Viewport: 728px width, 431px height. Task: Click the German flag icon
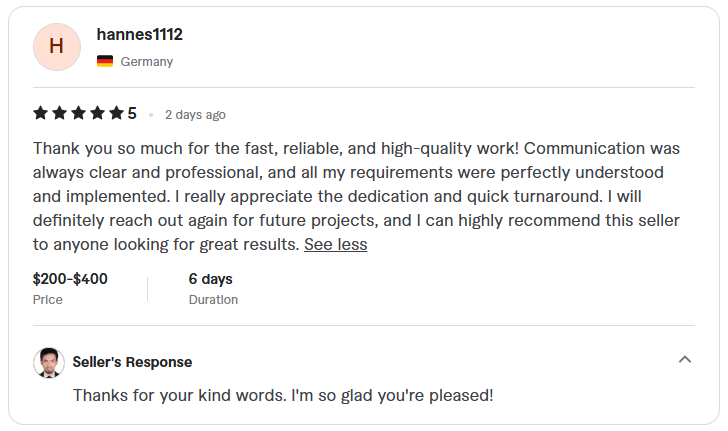coord(105,62)
